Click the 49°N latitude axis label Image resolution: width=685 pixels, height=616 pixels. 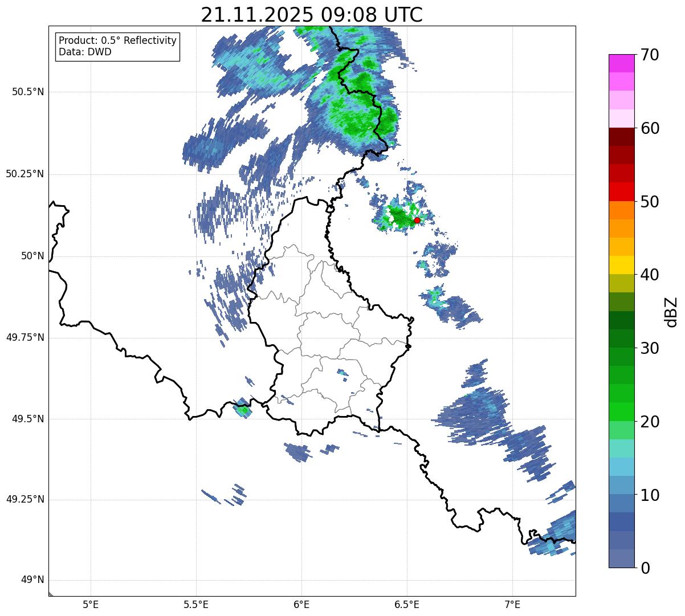[32, 580]
